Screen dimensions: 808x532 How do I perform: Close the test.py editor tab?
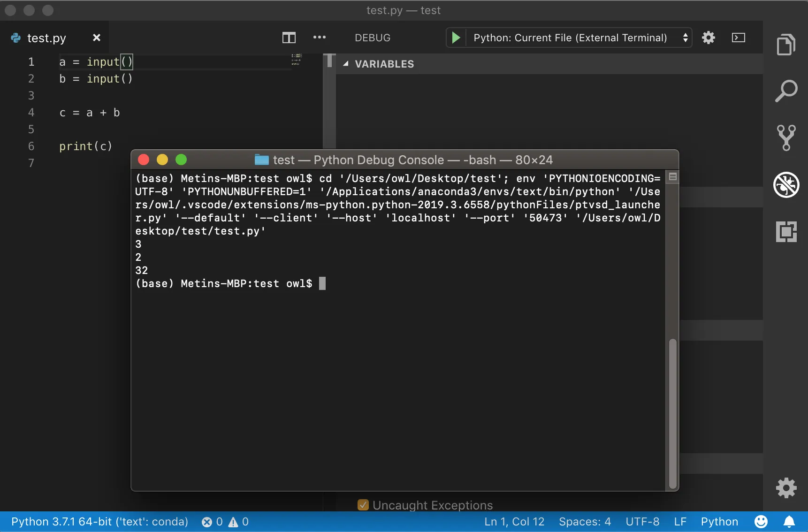(97, 38)
